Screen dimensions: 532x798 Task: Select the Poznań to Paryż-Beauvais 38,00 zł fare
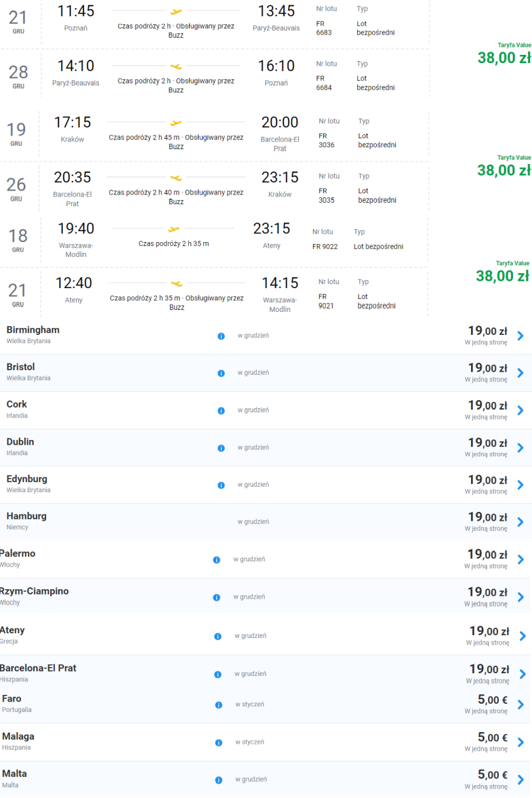tap(504, 58)
